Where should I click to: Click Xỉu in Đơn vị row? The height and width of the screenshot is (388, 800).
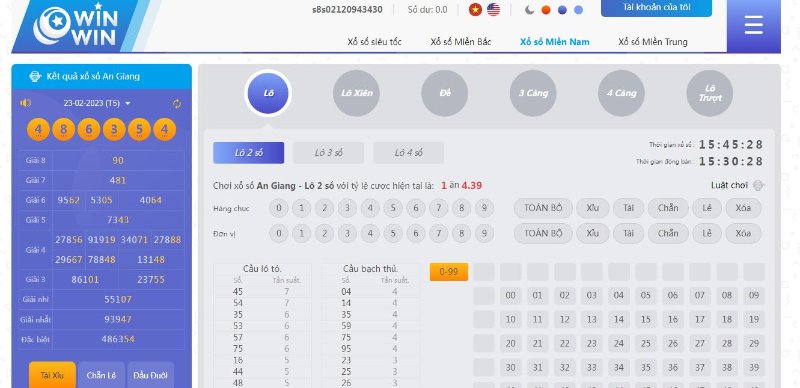(592, 233)
